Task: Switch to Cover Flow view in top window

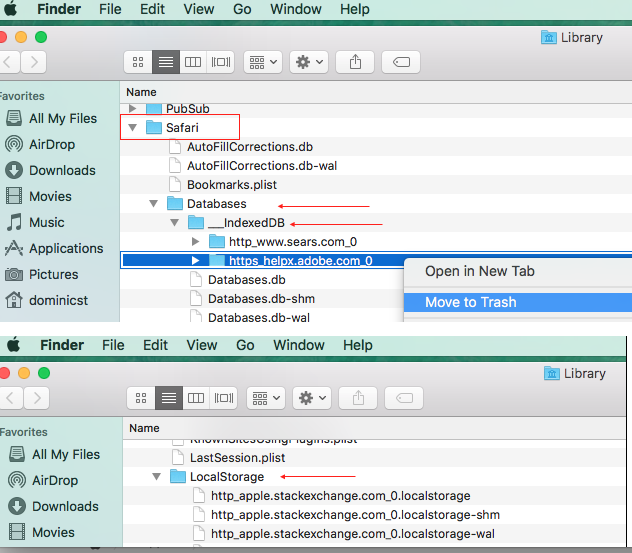Action: click(220, 62)
